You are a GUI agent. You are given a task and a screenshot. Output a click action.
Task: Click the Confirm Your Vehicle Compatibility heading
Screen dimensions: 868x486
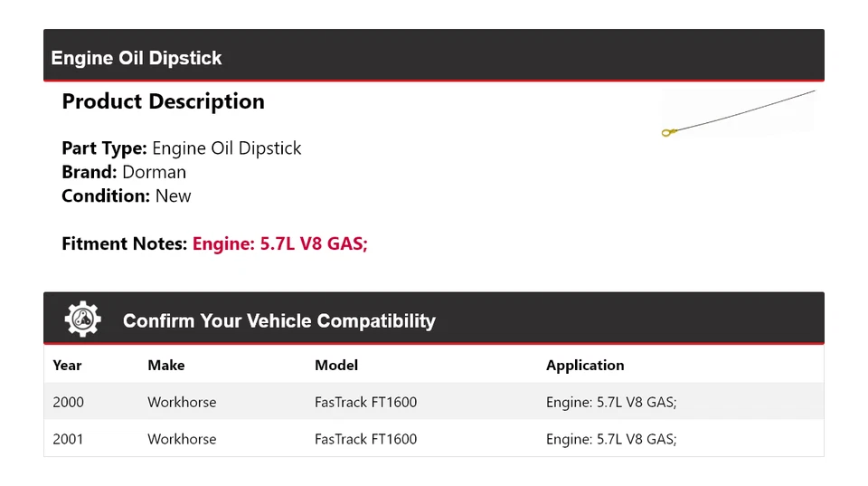[x=278, y=320]
